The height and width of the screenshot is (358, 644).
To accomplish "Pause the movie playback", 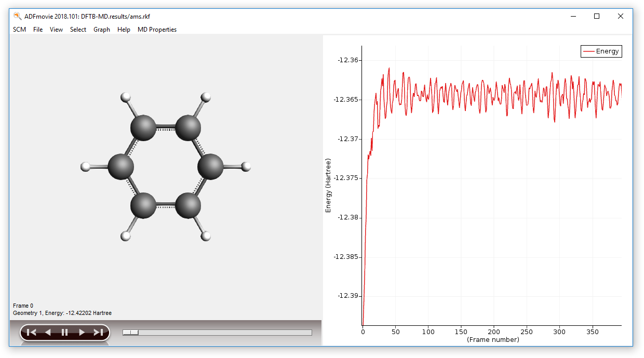I will coord(64,333).
